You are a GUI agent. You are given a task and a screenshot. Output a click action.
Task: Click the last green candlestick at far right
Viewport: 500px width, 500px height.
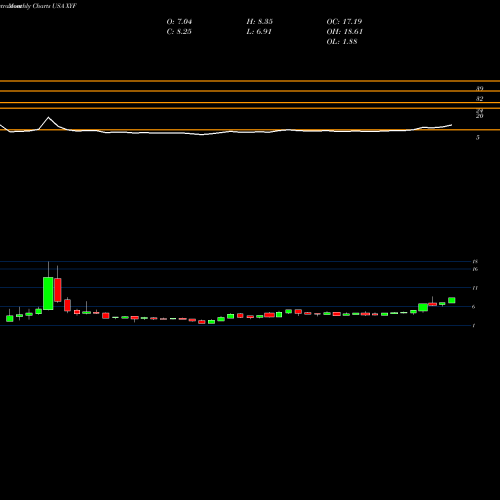(x=452, y=300)
